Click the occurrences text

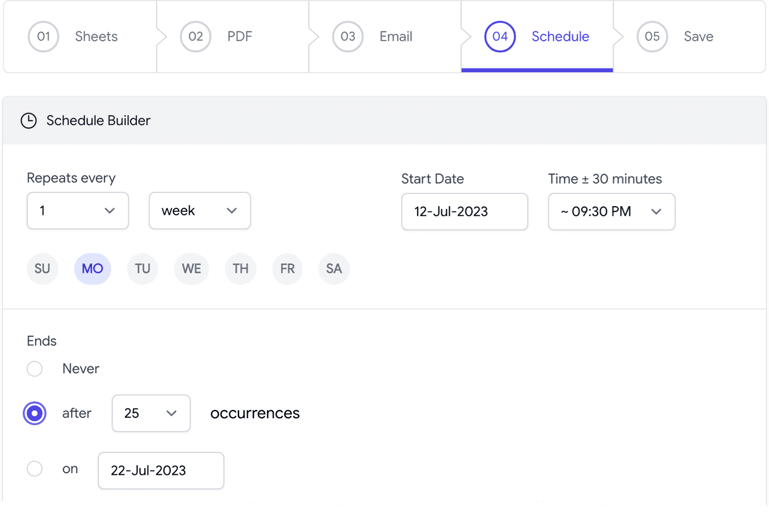(255, 413)
